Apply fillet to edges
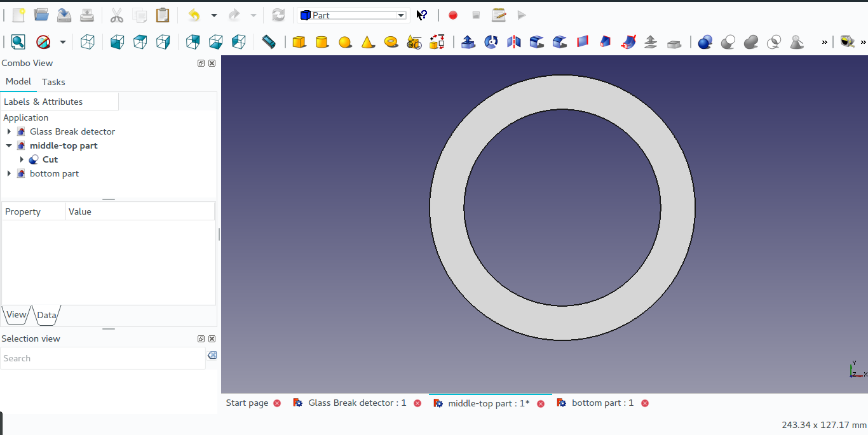This screenshot has height=435, width=868. (x=537, y=42)
